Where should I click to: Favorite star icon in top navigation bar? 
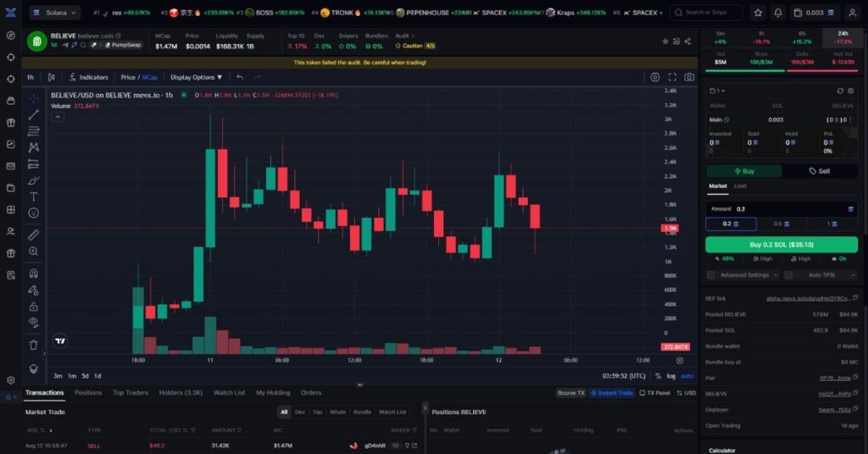point(758,12)
